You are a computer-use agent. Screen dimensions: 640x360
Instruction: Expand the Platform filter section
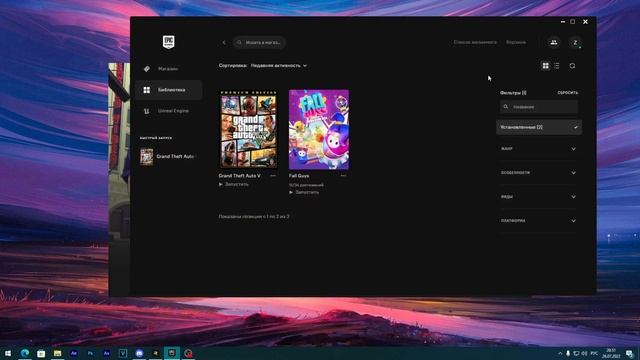539,221
